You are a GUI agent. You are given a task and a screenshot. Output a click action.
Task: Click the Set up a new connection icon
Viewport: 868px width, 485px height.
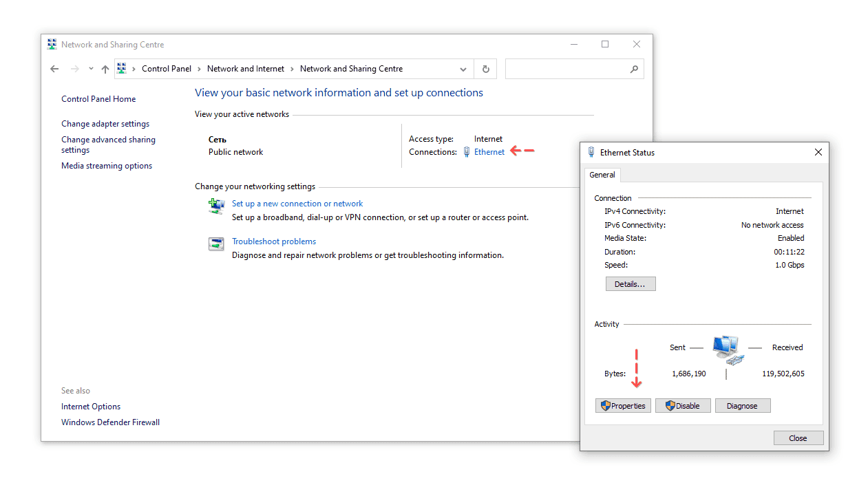pyautogui.click(x=217, y=206)
